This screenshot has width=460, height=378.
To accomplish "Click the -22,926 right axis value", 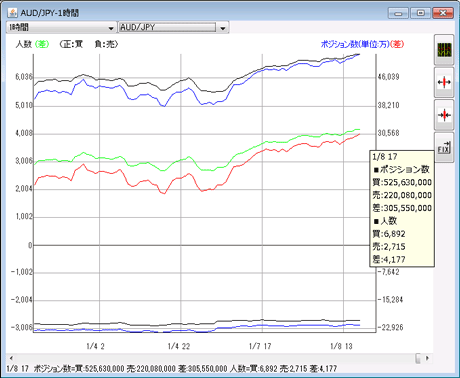I will (390, 327).
